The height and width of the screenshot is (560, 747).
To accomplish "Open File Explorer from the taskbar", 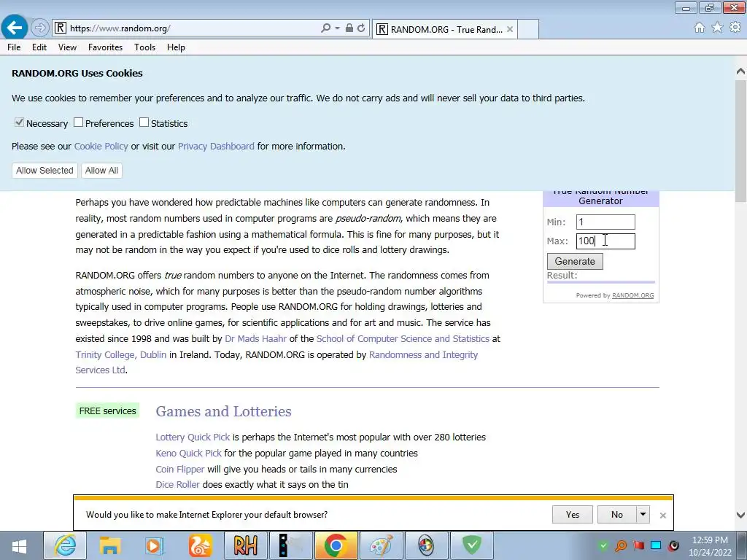I will [x=110, y=545].
